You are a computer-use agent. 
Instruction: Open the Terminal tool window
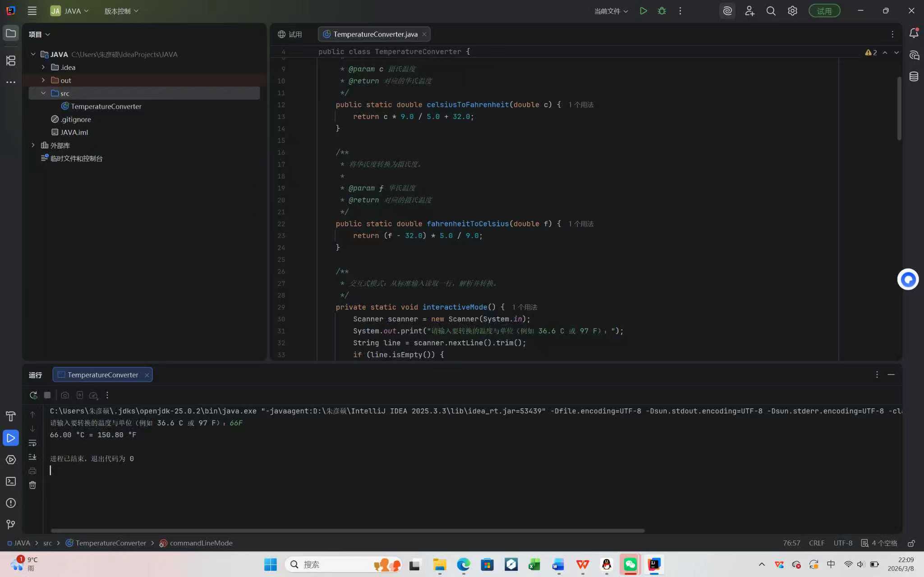point(11,481)
